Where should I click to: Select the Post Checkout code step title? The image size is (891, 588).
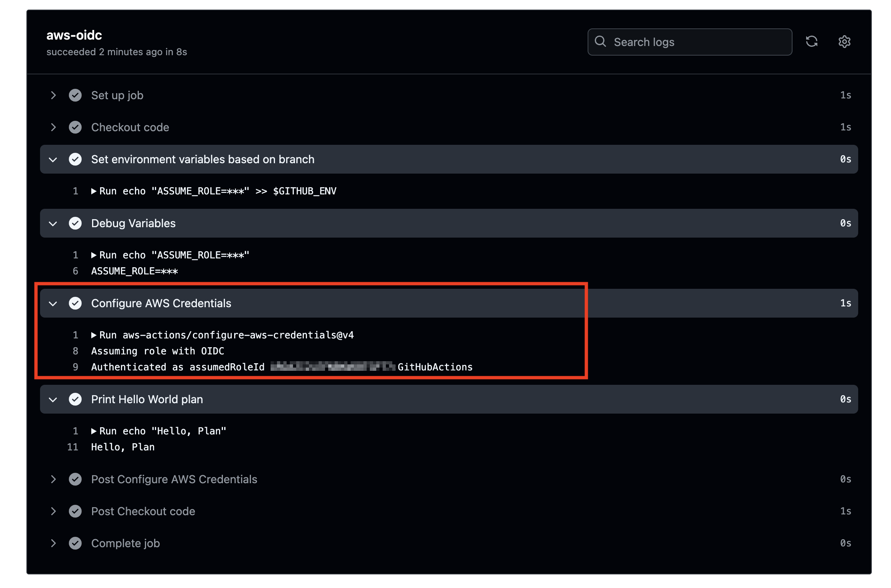click(143, 511)
